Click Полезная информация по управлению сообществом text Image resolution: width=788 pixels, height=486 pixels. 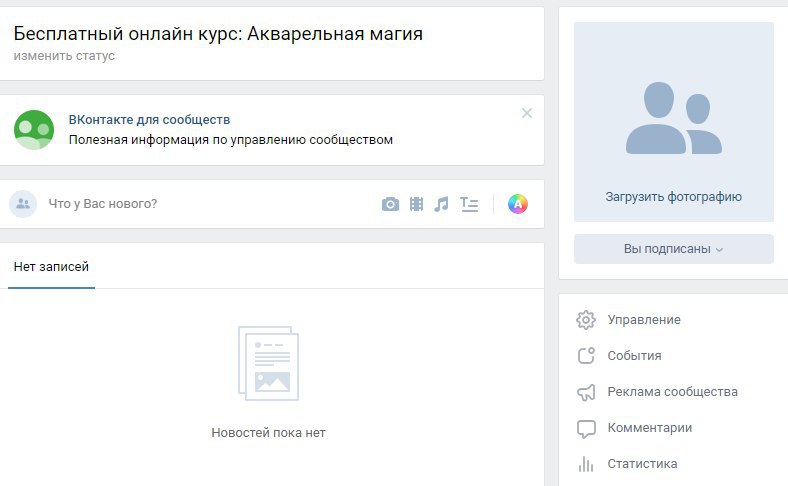pyautogui.click(x=231, y=140)
